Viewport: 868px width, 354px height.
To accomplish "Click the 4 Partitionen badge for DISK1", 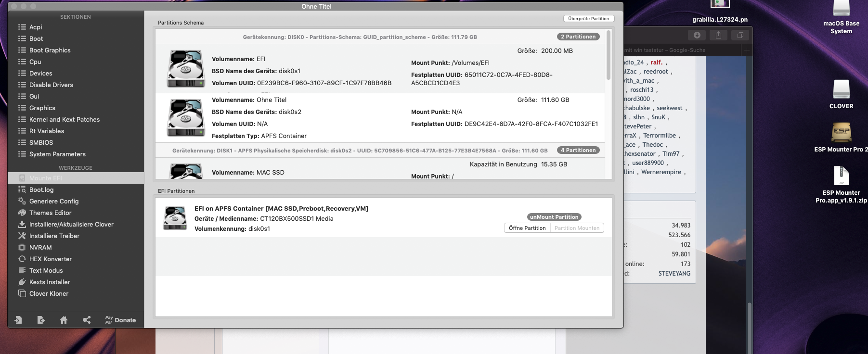I will 578,150.
